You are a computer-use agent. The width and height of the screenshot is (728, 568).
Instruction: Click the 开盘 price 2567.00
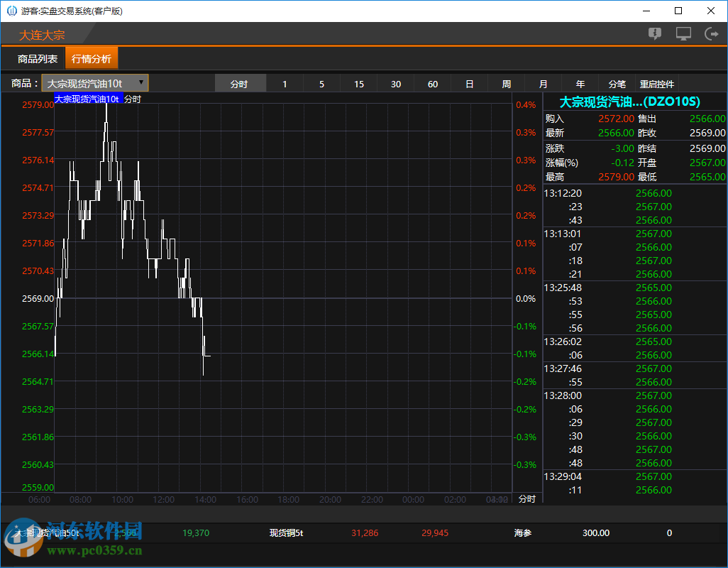click(707, 163)
